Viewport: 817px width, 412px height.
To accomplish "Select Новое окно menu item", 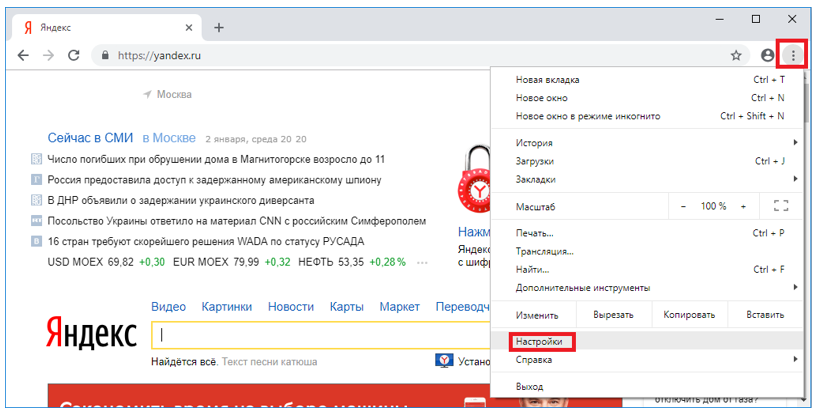I will point(647,98).
